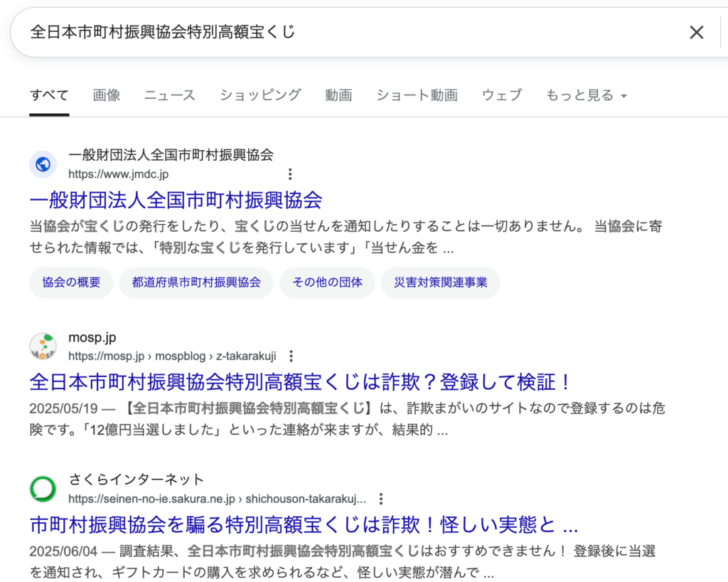Open the 全日本市町村振興協会特別高額宝くじは詐欺？登録して検証！ link
The image size is (728, 582).
click(301, 382)
